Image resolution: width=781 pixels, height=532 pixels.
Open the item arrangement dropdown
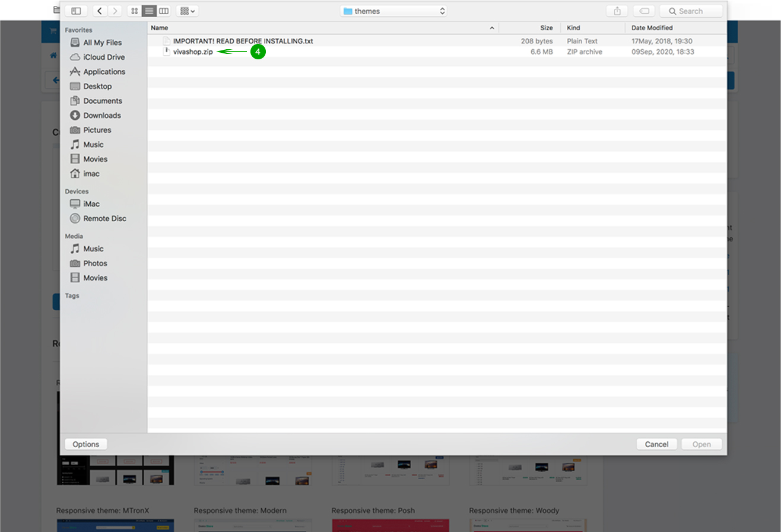click(x=188, y=11)
